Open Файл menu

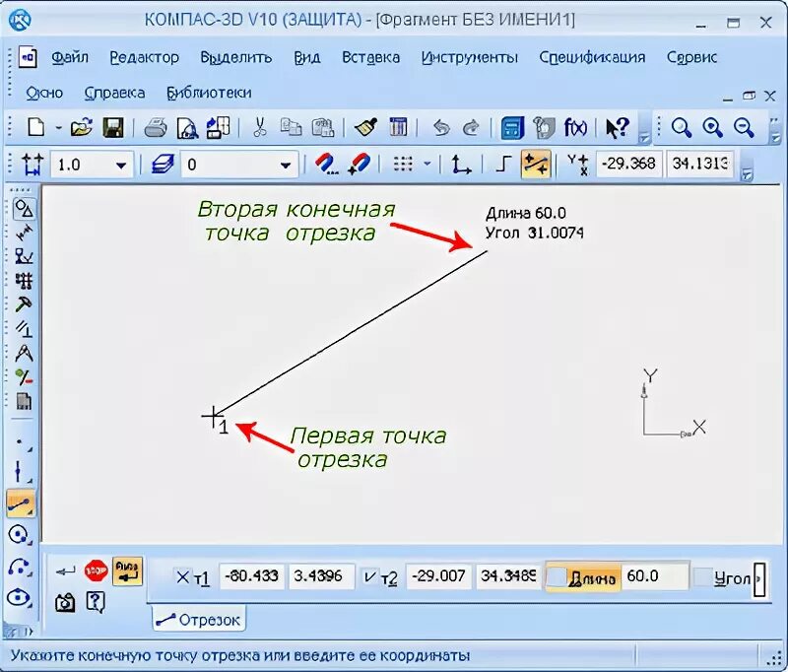click(70, 57)
